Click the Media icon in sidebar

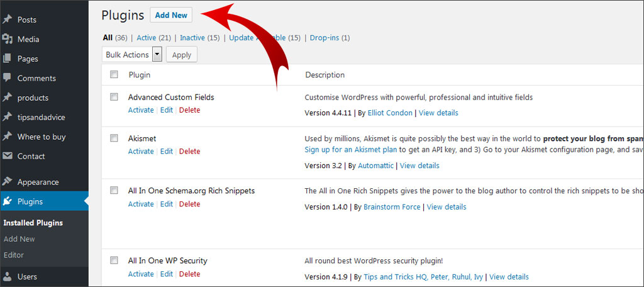coord(8,39)
